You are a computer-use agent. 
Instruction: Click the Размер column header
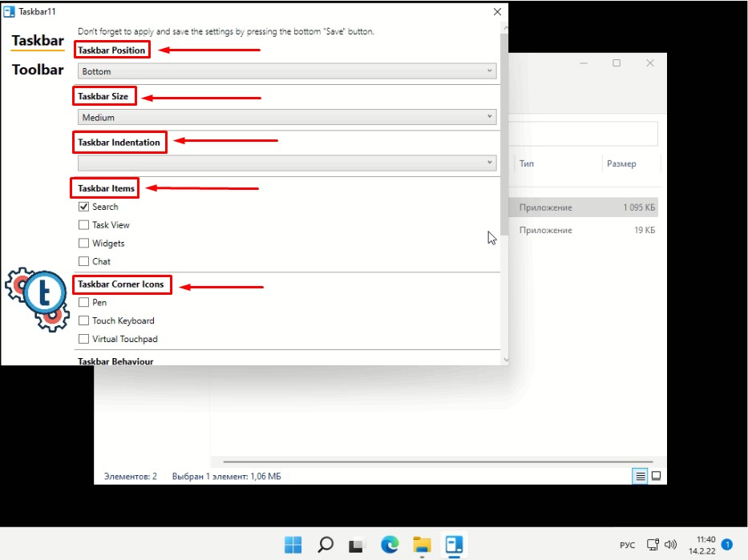622,163
